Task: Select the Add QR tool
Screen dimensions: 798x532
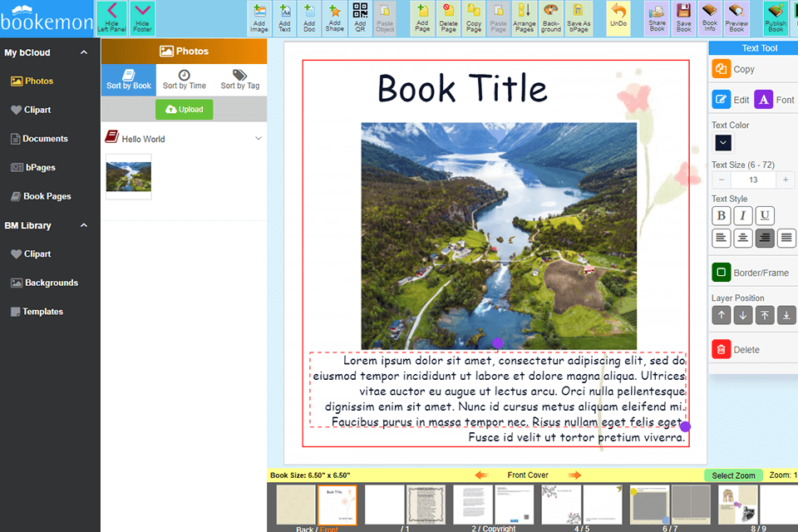Action: coord(360,17)
